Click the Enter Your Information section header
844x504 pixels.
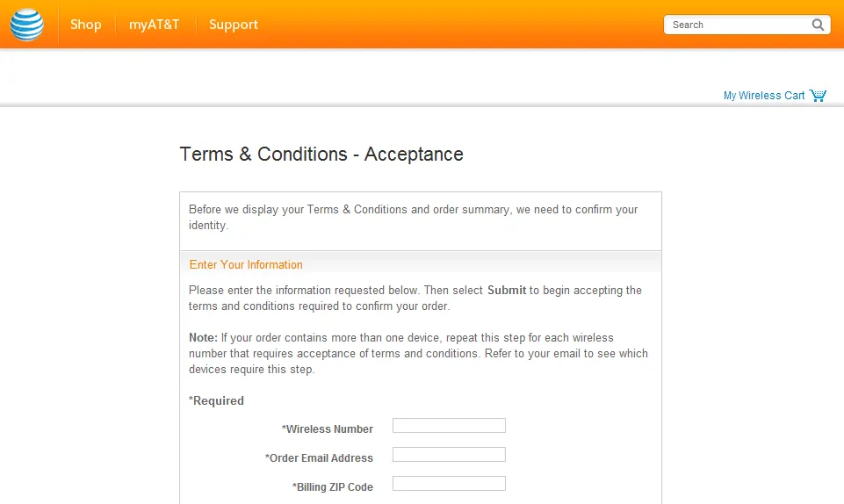pos(246,264)
